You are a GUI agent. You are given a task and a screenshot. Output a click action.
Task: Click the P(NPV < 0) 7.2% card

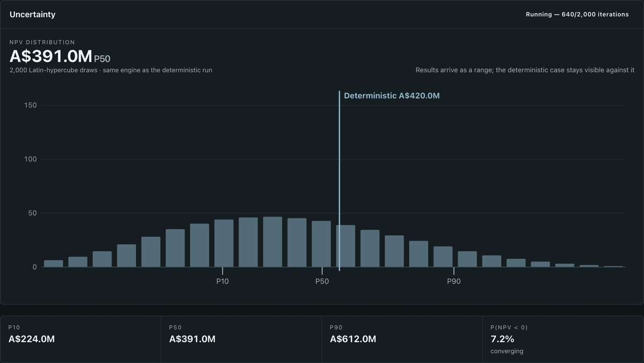click(563, 339)
